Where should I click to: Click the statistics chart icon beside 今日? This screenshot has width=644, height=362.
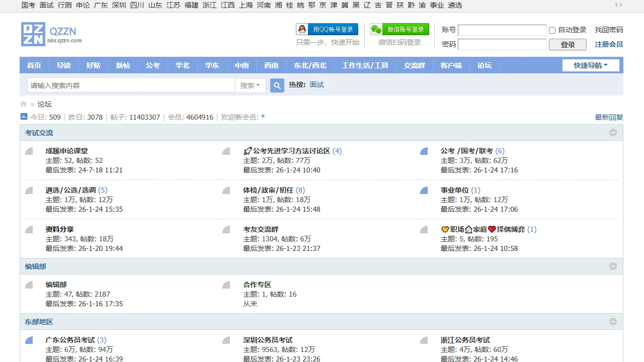coord(24,117)
